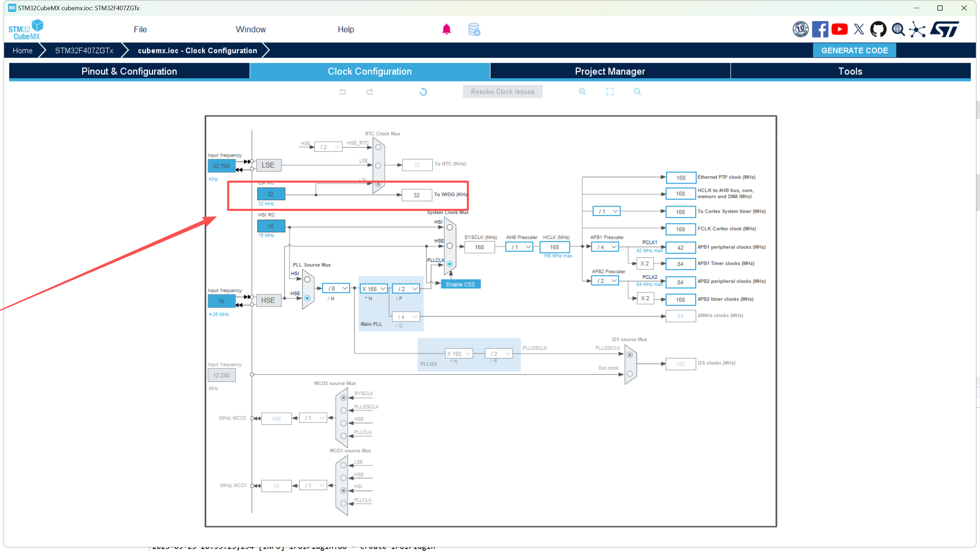Zoom out on the clock diagram
Screen dimensions: 980x551
(637, 91)
